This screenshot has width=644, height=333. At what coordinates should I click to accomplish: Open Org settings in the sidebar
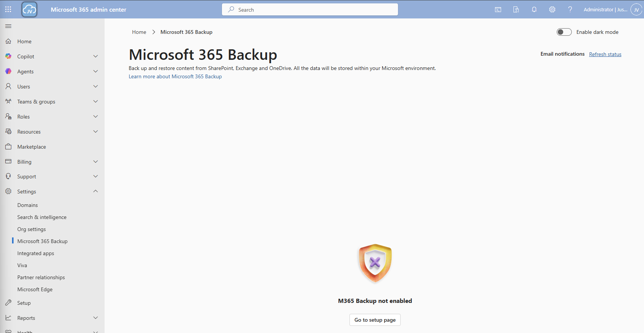click(32, 229)
